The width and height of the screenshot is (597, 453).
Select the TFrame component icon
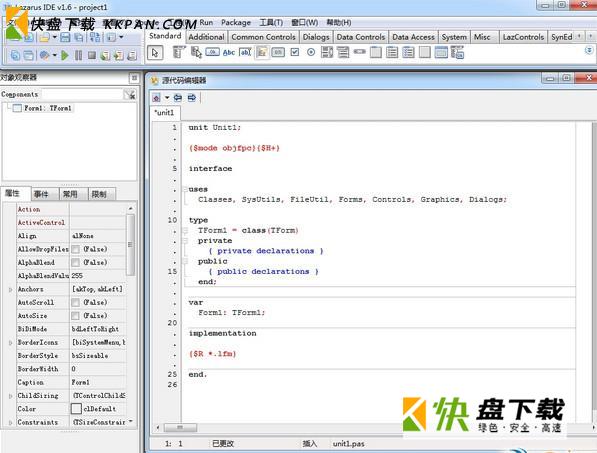coord(441,52)
